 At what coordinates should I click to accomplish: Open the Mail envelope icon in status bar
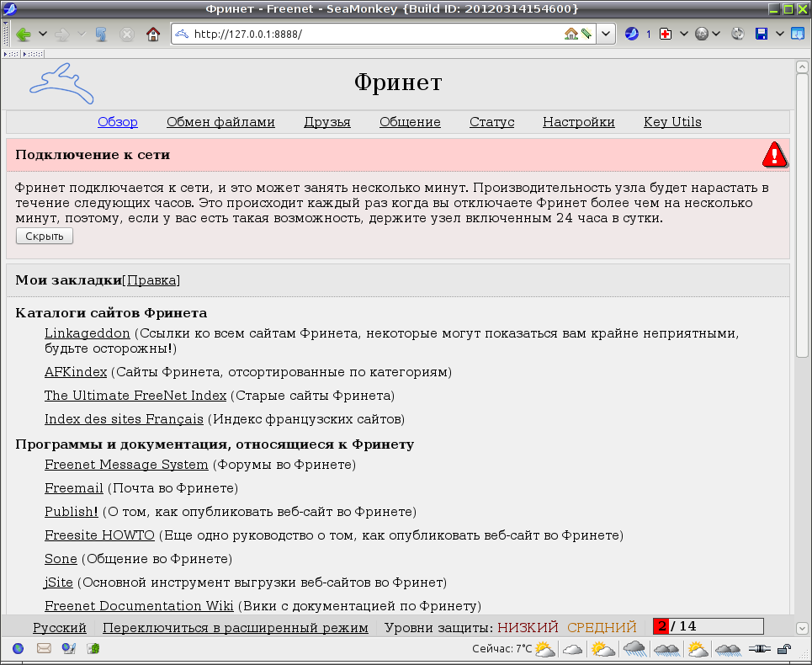(x=44, y=648)
